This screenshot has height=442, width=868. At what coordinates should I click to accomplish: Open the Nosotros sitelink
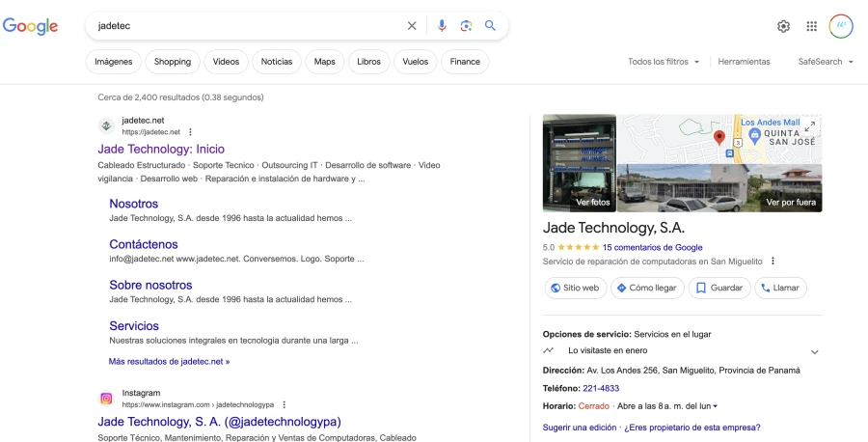coord(133,204)
